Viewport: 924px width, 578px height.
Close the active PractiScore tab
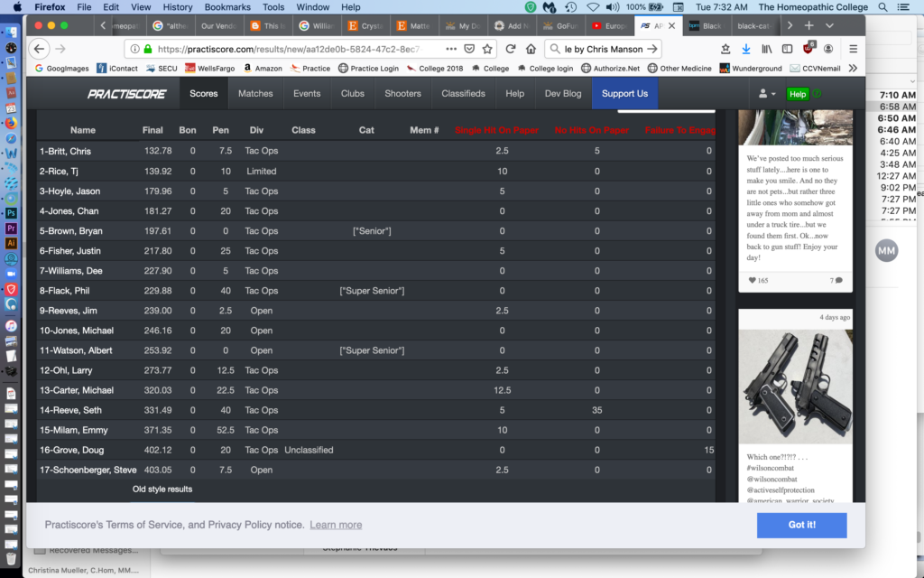coord(671,26)
